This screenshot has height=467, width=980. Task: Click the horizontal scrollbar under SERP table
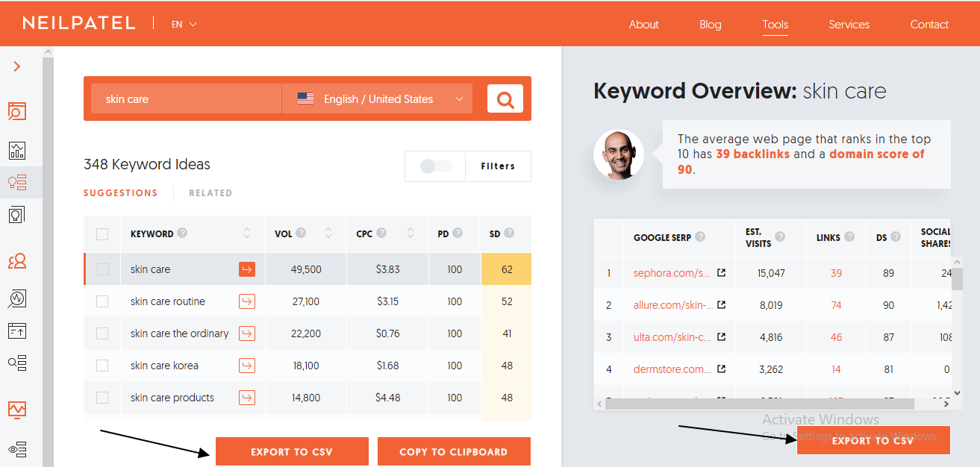click(759, 404)
